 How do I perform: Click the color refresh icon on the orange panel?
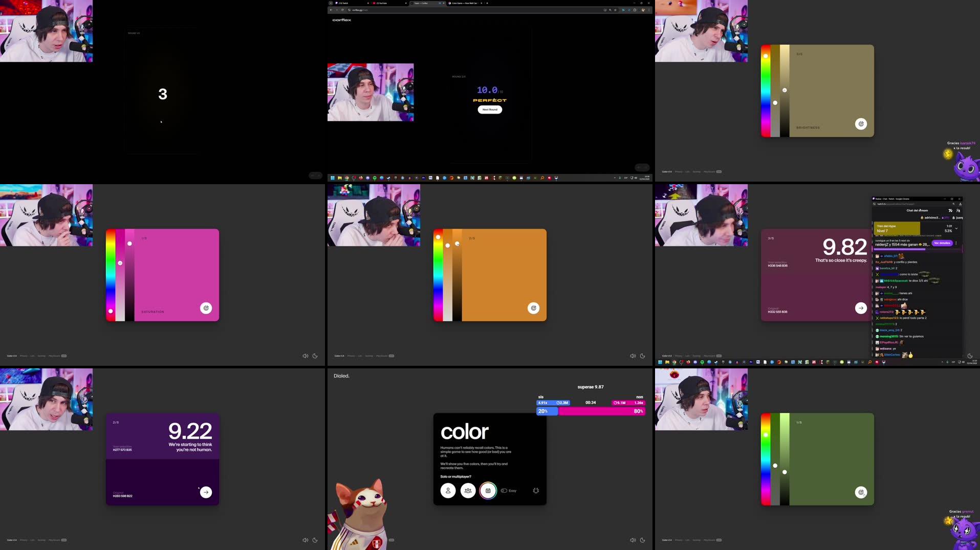pos(533,308)
